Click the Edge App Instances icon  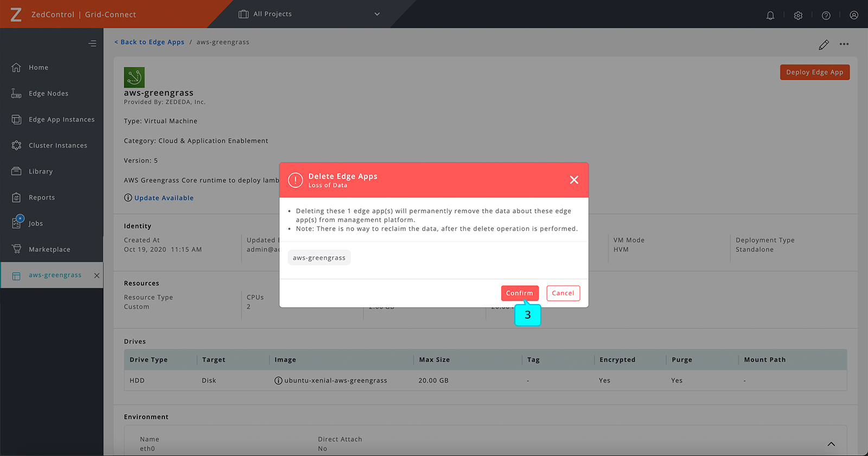16,119
